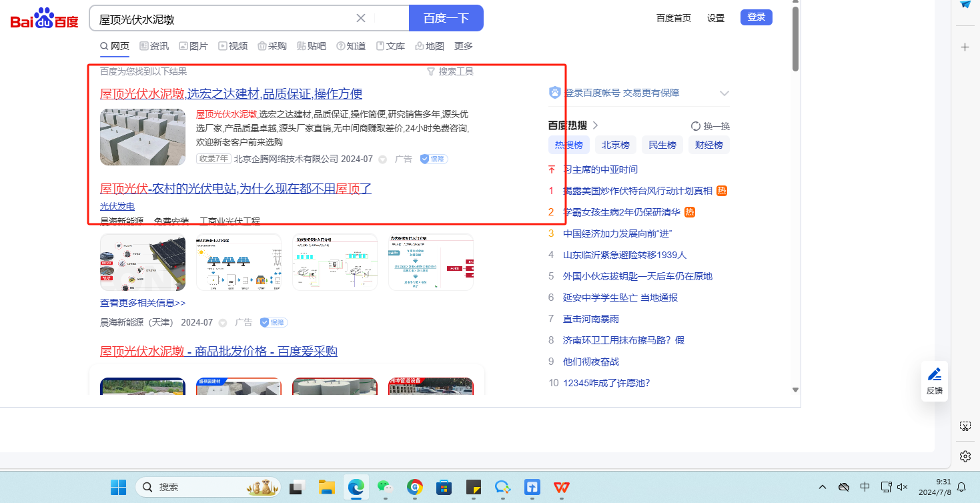The width and height of the screenshot is (980, 503).
Task: Open hot topic 直击河南暴雨
Action: coord(591,319)
